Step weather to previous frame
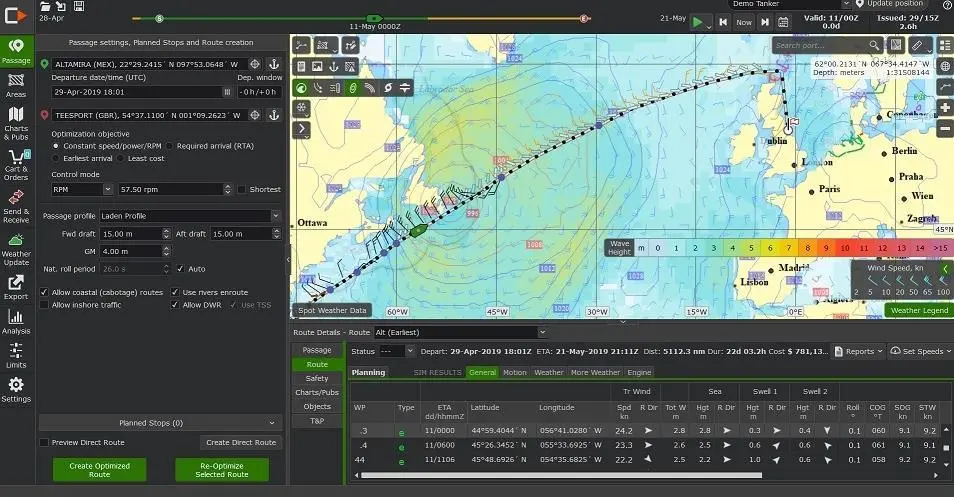954x497 pixels. click(723, 22)
